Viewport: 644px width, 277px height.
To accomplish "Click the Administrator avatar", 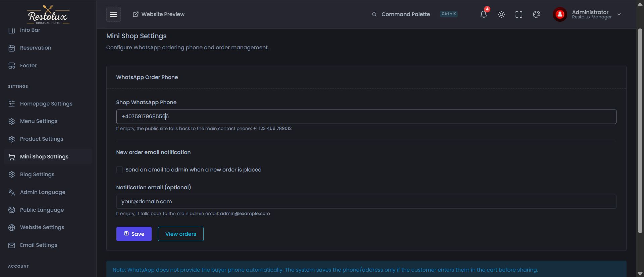I will tap(560, 14).
